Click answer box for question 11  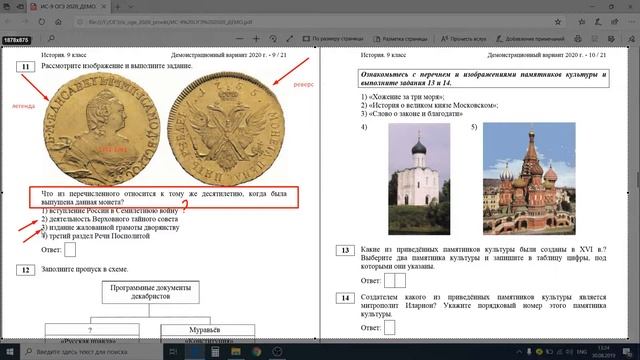pyautogui.click(x=70, y=249)
